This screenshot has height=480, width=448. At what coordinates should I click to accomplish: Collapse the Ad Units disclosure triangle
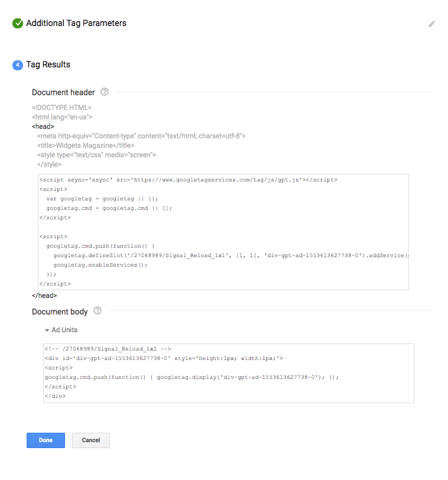click(x=47, y=330)
